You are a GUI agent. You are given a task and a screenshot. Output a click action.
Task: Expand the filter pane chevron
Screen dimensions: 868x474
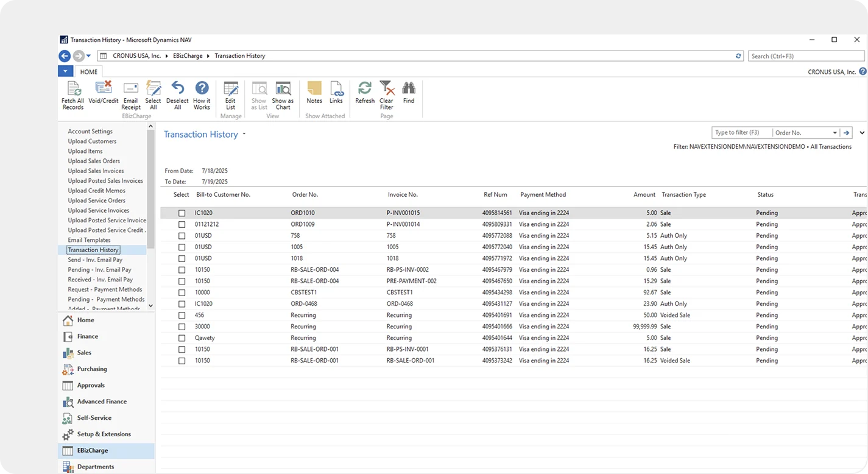(862, 133)
